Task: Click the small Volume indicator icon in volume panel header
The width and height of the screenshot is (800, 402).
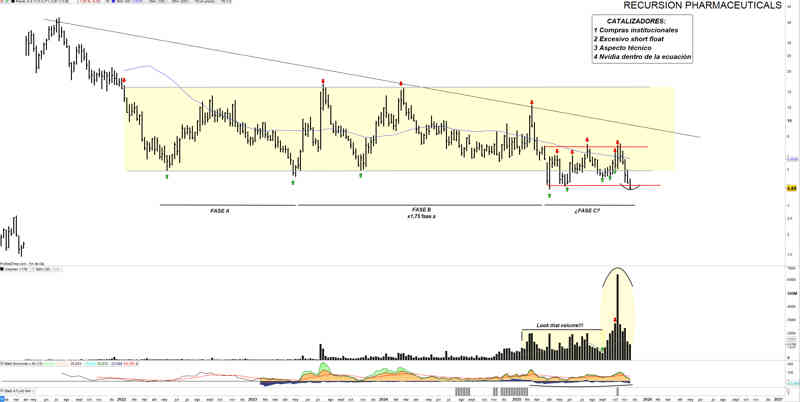Action: (x=4, y=268)
